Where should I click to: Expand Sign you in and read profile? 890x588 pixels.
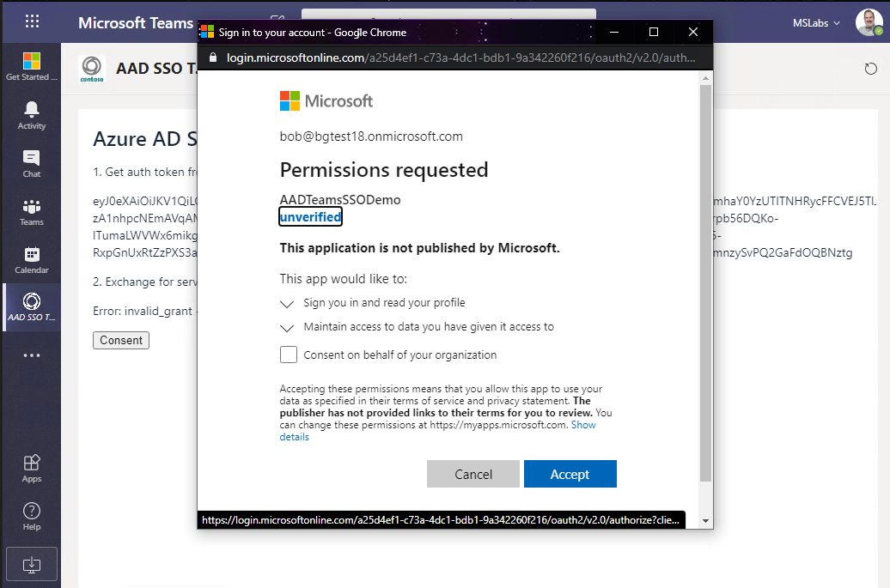click(x=287, y=303)
